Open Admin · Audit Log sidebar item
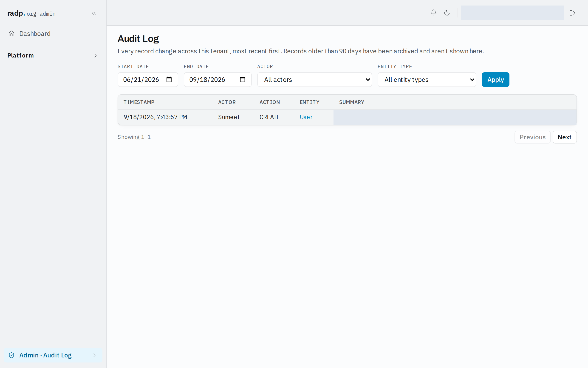This screenshot has width=588, height=368. (x=53, y=355)
